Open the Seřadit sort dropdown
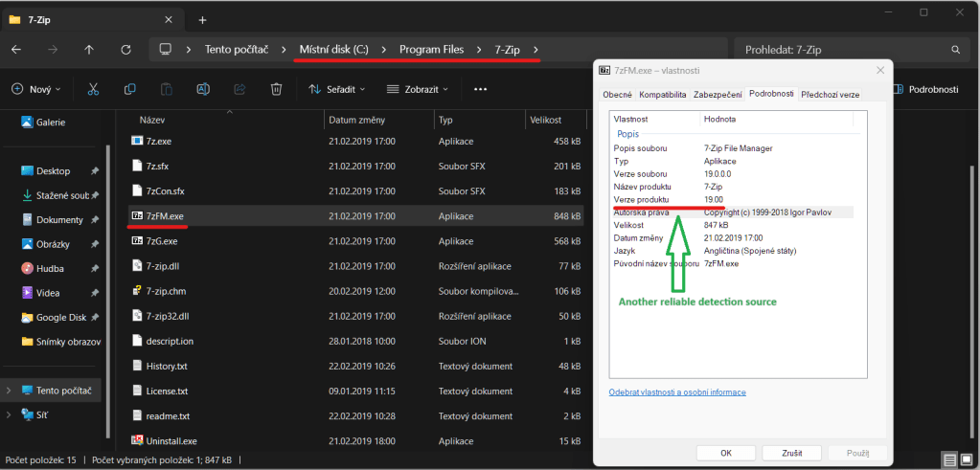The height and width of the screenshot is (470, 980). (337, 89)
